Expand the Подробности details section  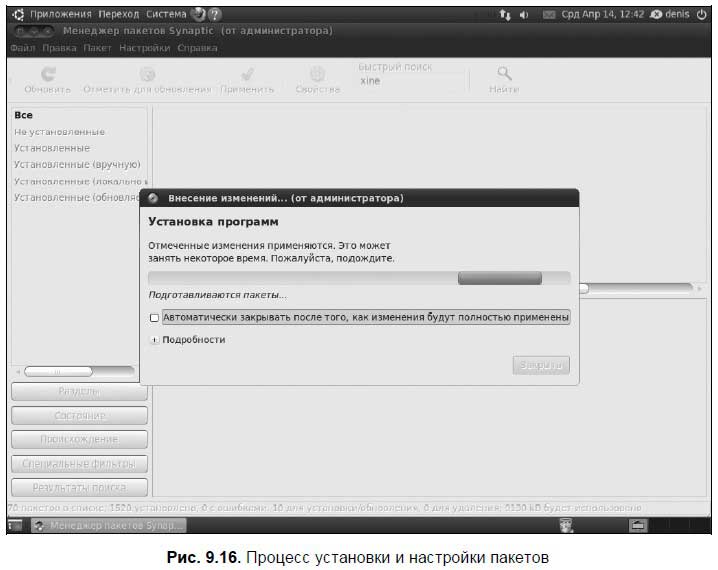[x=154, y=340]
